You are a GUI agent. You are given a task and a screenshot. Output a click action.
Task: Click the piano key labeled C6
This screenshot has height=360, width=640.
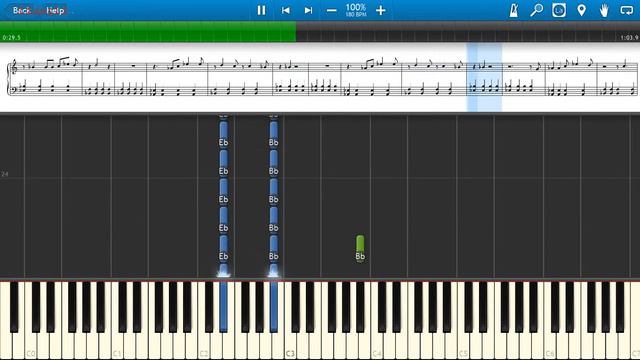[x=550, y=321]
